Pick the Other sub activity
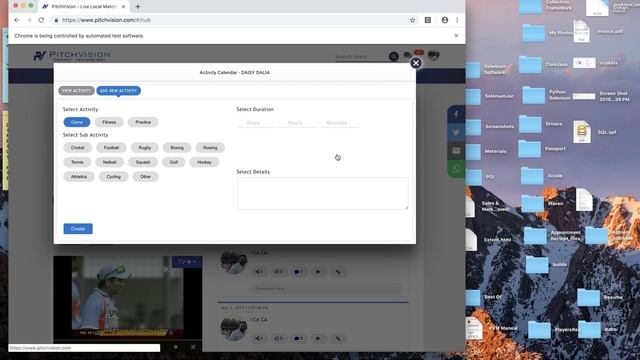Viewport: 640px width, 360px height. coord(145,177)
